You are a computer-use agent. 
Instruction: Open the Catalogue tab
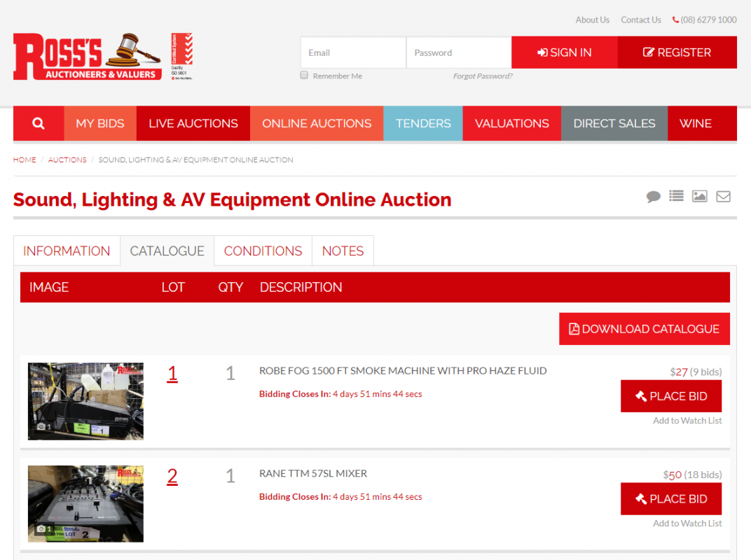coord(167,251)
